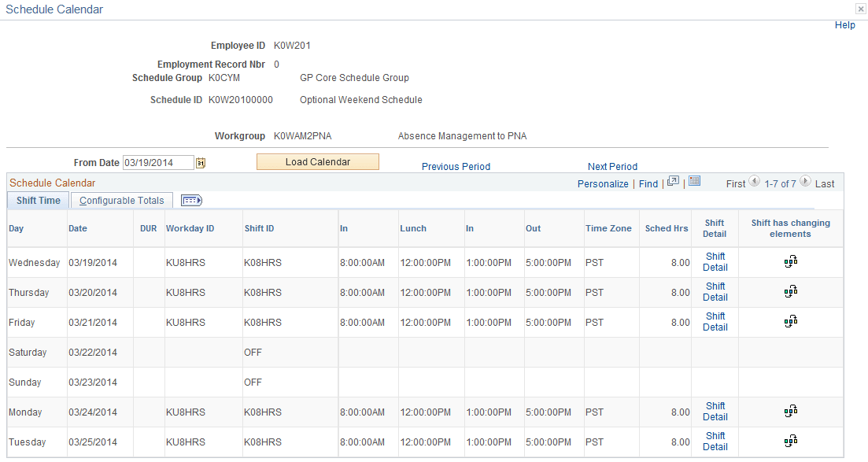Sort by the Time Zone column header
Viewport: 868px width, 462px height.
point(608,228)
